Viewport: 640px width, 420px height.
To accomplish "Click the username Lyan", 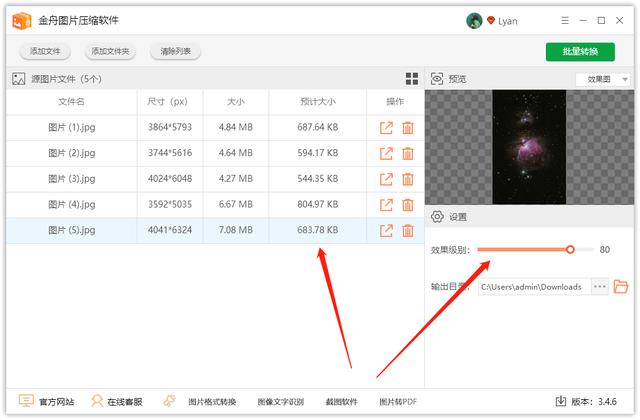I will pyautogui.click(x=508, y=21).
